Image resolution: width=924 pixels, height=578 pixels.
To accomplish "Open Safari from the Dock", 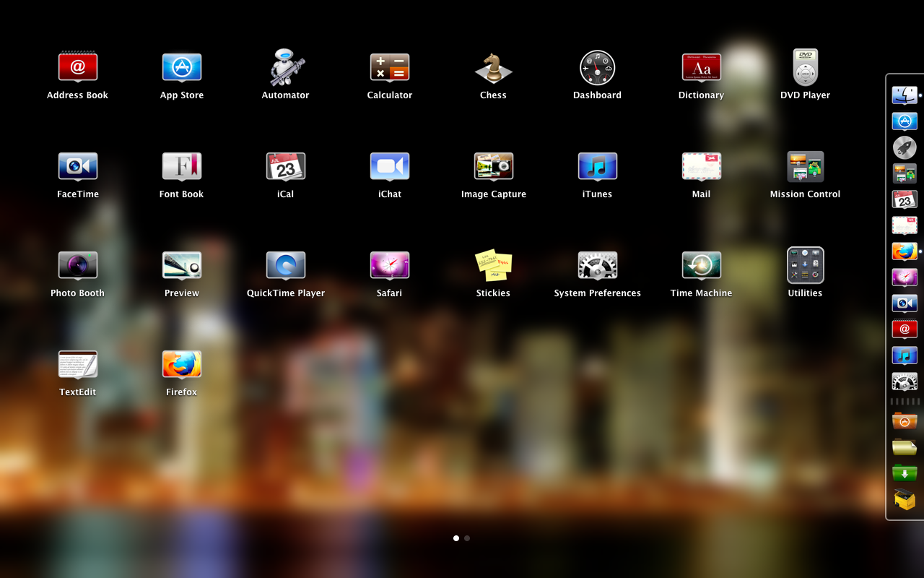I will (x=905, y=277).
